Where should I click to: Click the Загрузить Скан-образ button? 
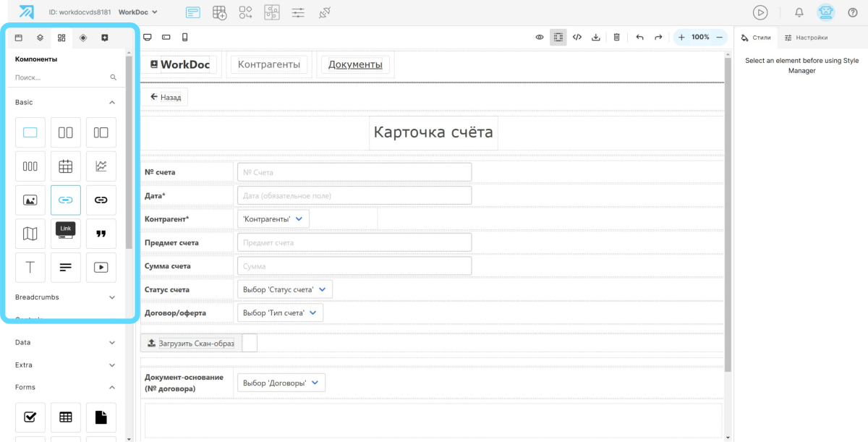click(x=192, y=343)
